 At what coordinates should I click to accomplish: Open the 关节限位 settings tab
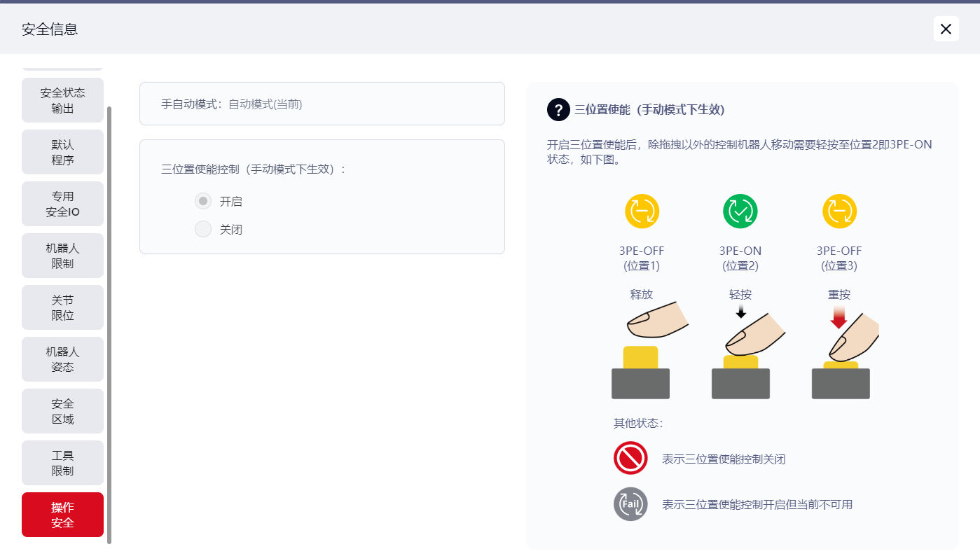62,308
